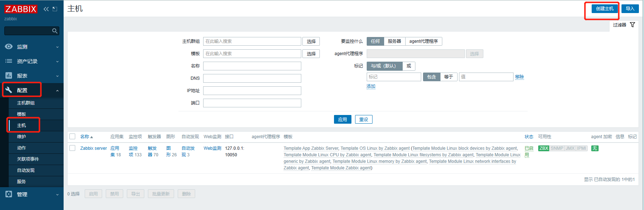Focus the 名称 filter field
This screenshot has height=210, width=644.
(252, 66)
